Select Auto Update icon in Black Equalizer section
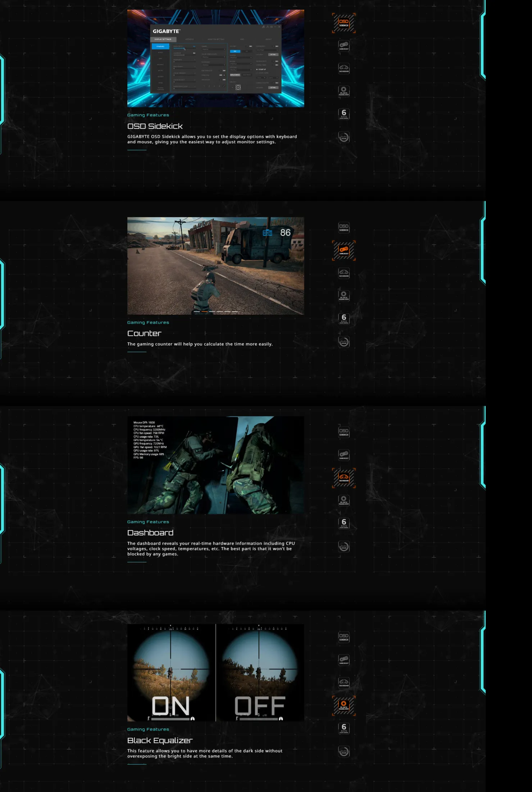Viewport: 532px width, 792px height. tap(344, 751)
